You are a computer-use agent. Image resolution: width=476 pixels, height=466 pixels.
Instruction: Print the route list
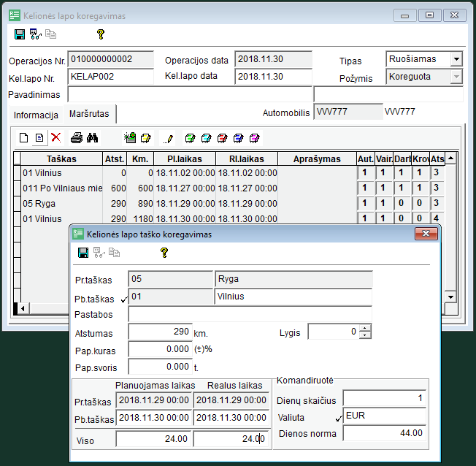click(x=77, y=138)
